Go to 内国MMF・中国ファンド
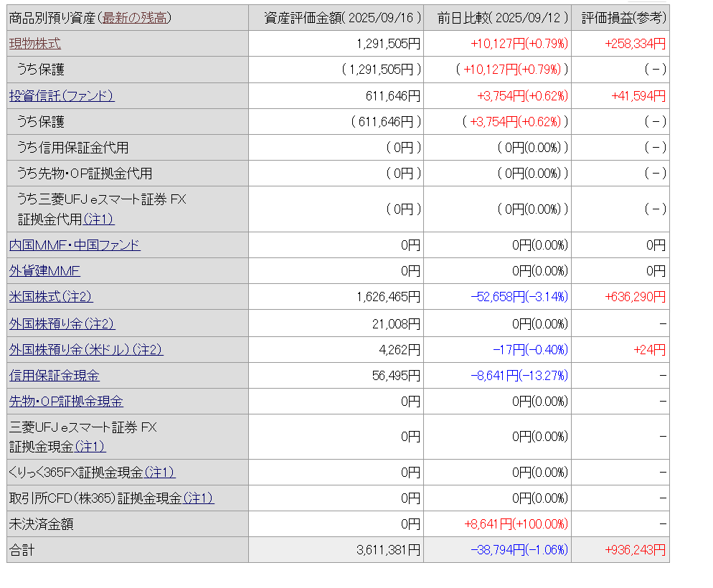Image resolution: width=713 pixels, height=588 pixels. pos(75,245)
